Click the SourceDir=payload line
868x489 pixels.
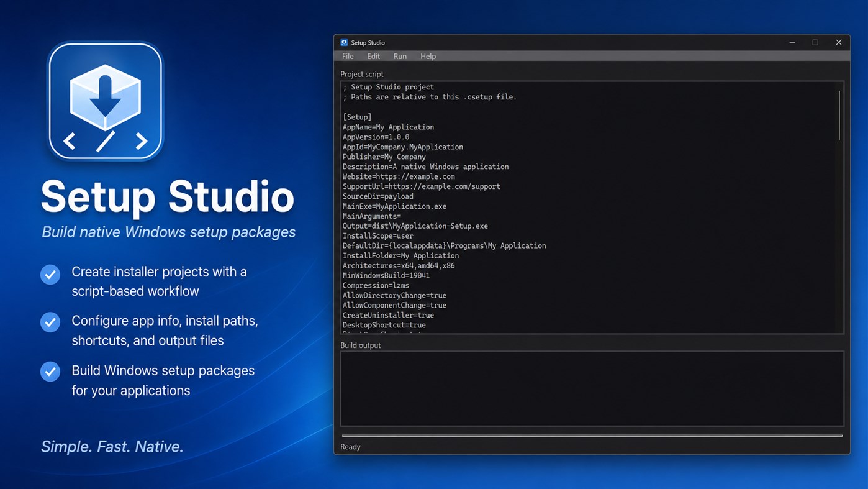(378, 196)
